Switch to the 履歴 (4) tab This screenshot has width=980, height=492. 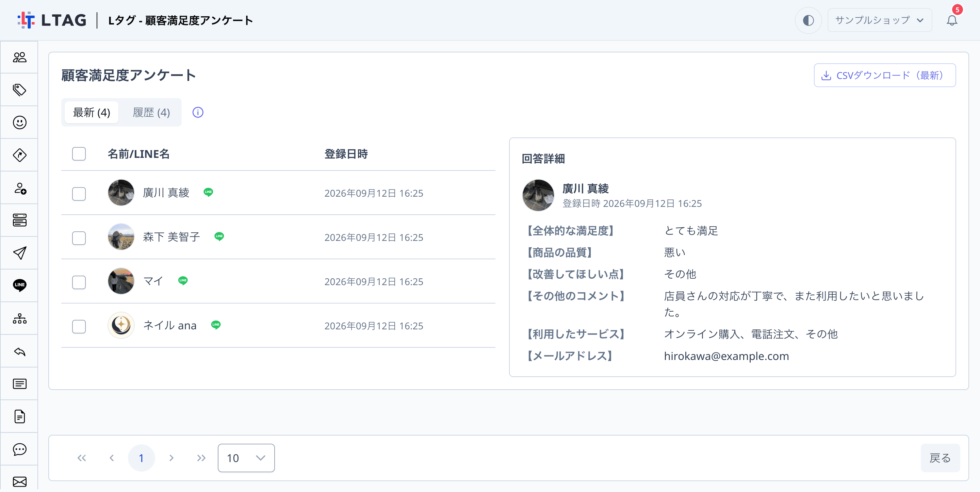[151, 113]
